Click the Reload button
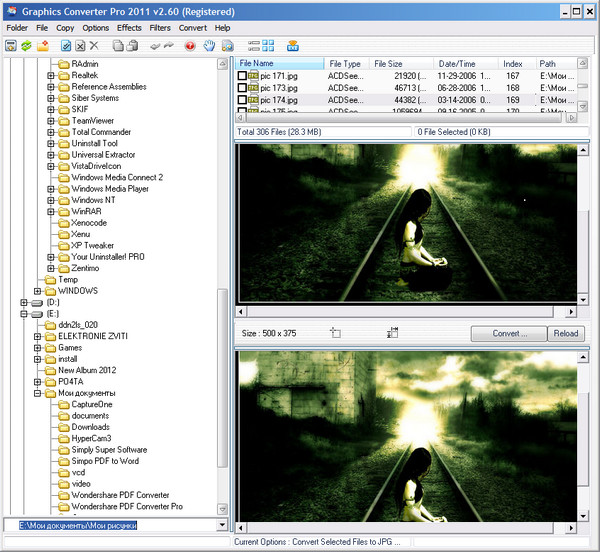The image size is (600, 552). 566,334
